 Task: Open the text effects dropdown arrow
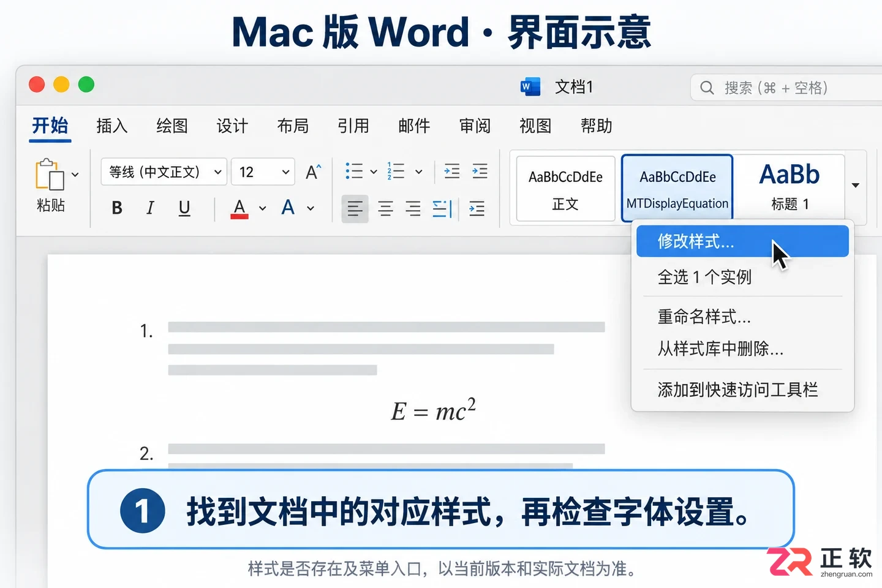click(x=311, y=208)
